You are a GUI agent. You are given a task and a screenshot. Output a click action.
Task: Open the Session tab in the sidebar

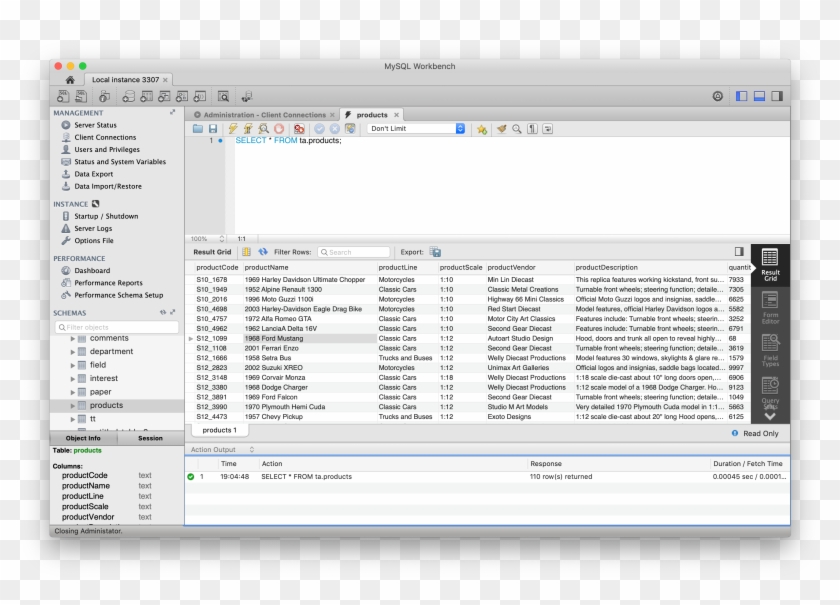click(x=151, y=437)
